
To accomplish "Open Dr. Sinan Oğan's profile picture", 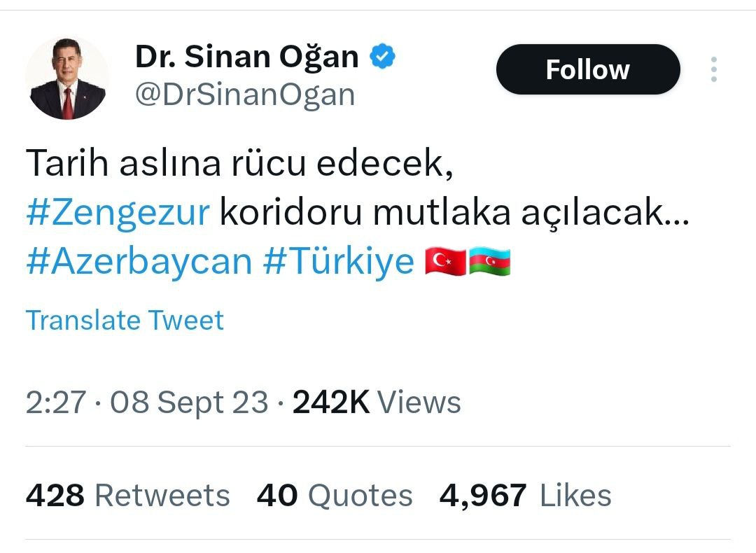I will (x=67, y=78).
